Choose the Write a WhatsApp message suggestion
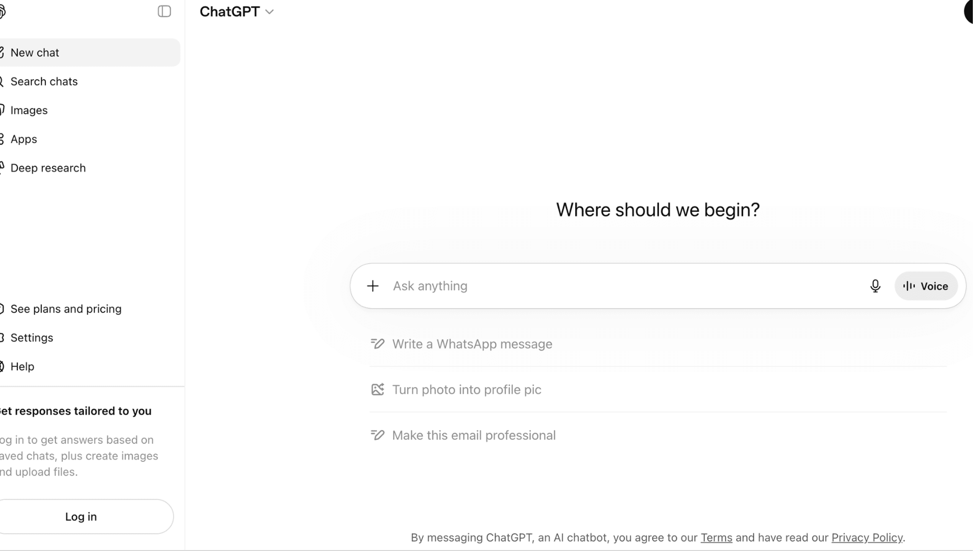 [658, 344]
